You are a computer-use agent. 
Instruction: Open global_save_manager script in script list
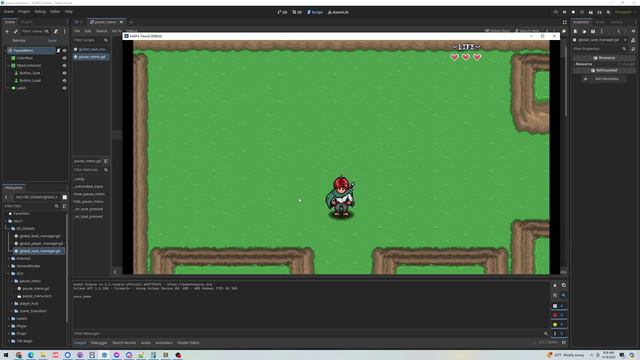91,49
